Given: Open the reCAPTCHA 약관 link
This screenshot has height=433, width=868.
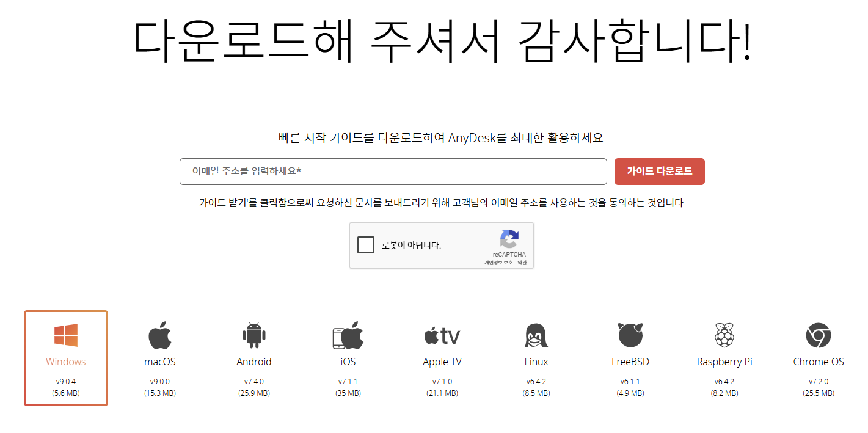Looking at the screenshot, I should click(x=522, y=263).
